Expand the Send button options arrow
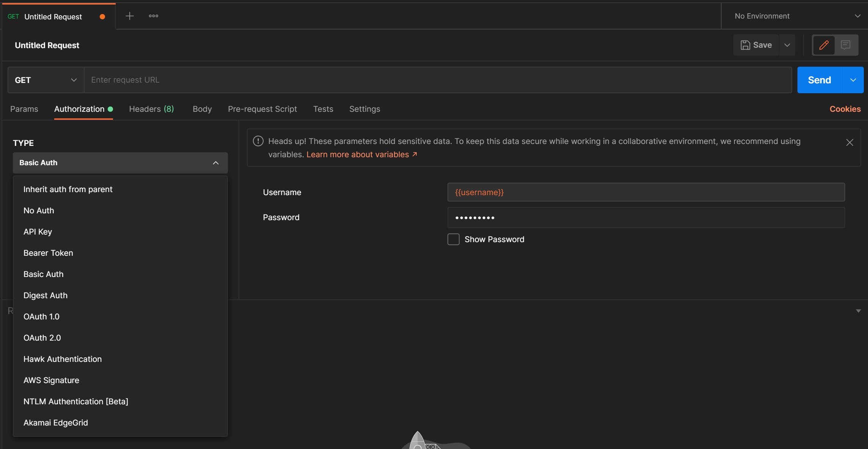 click(853, 80)
